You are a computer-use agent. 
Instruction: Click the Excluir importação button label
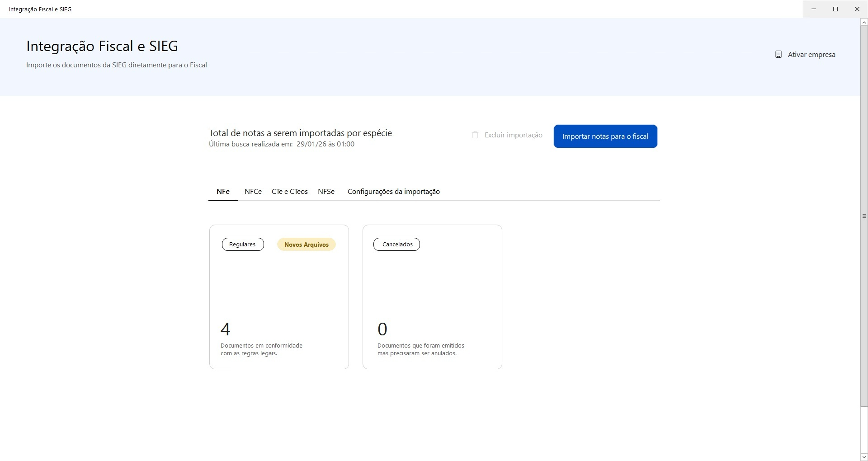(x=514, y=135)
